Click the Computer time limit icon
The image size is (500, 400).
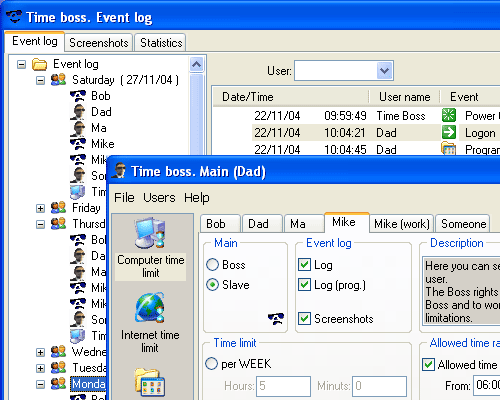click(150, 233)
